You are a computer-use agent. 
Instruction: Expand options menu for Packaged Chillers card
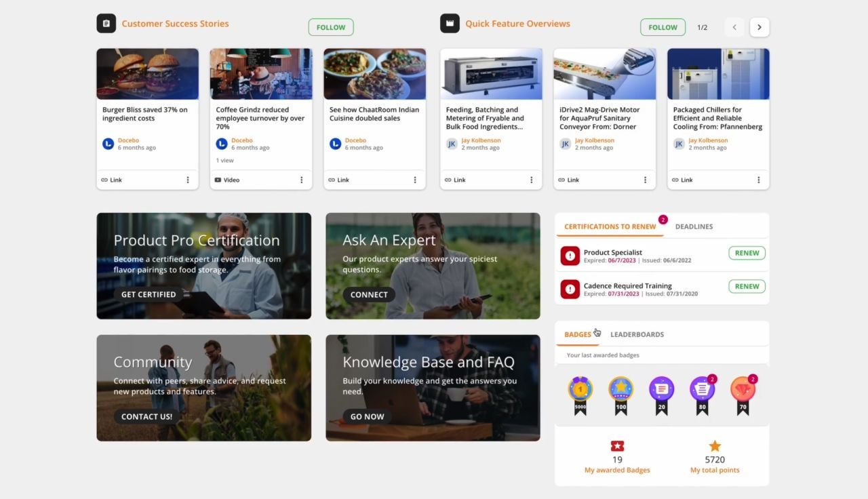point(759,180)
